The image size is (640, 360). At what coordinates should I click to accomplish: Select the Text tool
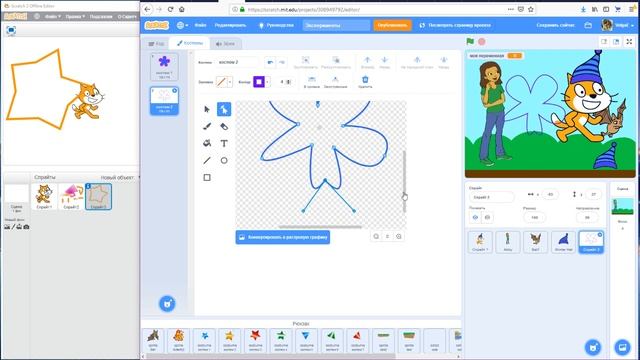pyautogui.click(x=224, y=143)
